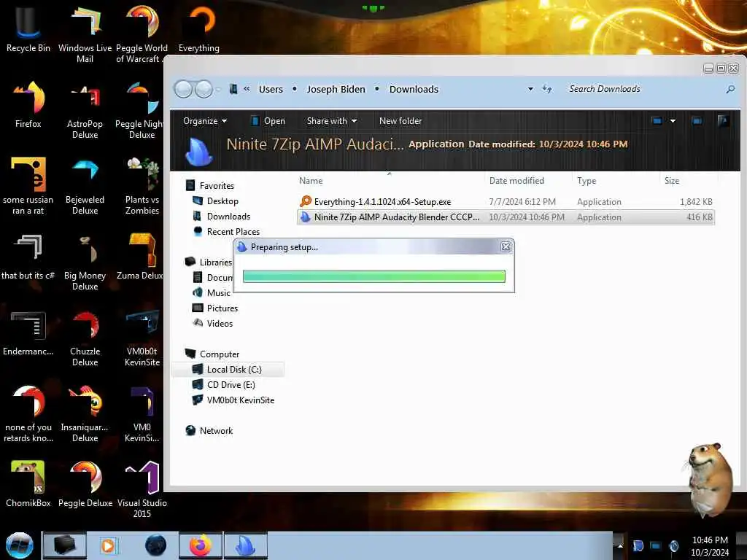Click the Windows Start orb
This screenshot has height=560, width=747.
point(20,545)
